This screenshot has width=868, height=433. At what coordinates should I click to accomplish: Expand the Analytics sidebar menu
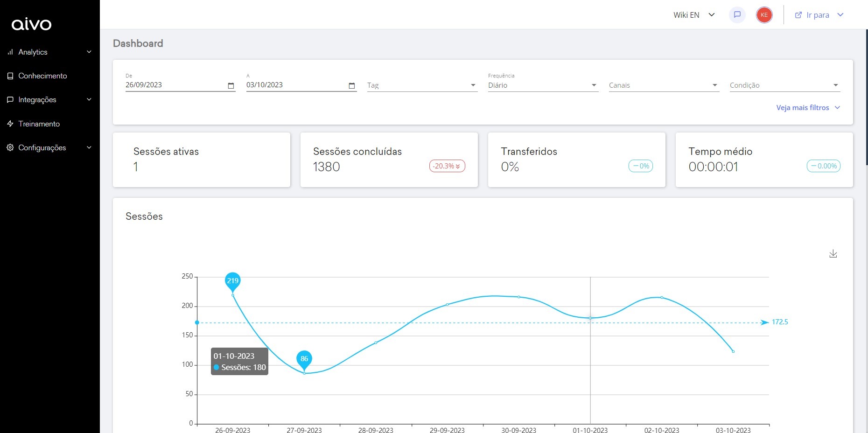point(89,52)
